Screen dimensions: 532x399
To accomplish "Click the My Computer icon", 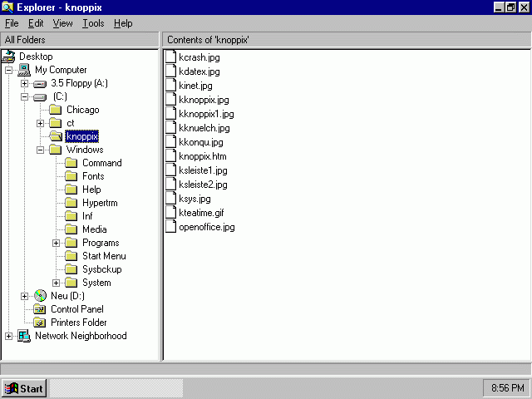I will 24,70.
